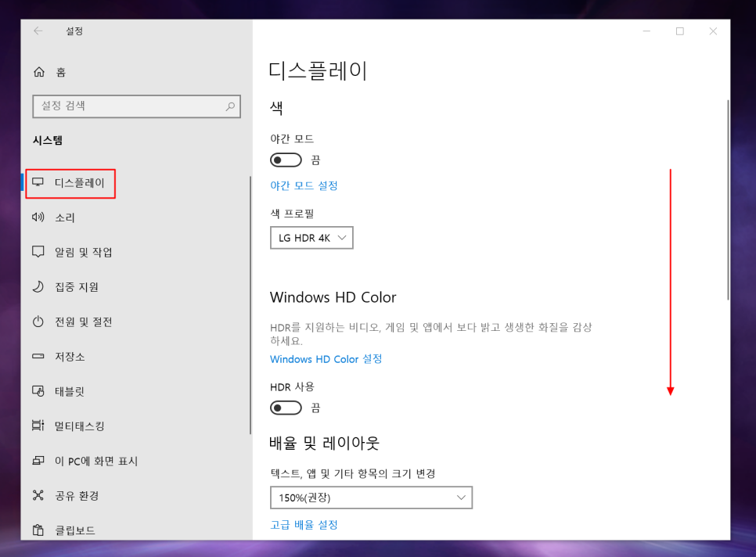756x557 pixels.
Task: Open the 150%(권장) scaling dropdown
Action: click(371, 498)
